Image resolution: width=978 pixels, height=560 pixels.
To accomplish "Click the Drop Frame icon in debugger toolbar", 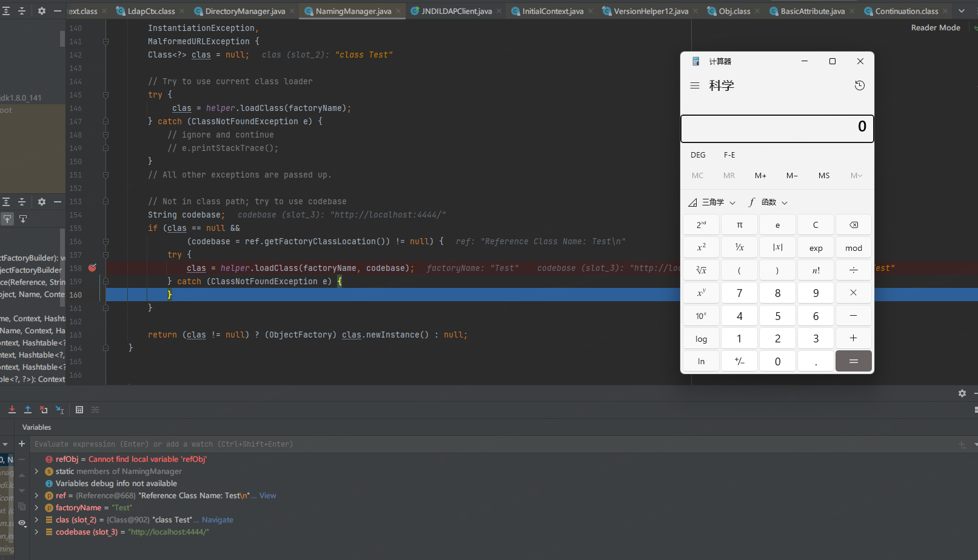I will point(44,410).
